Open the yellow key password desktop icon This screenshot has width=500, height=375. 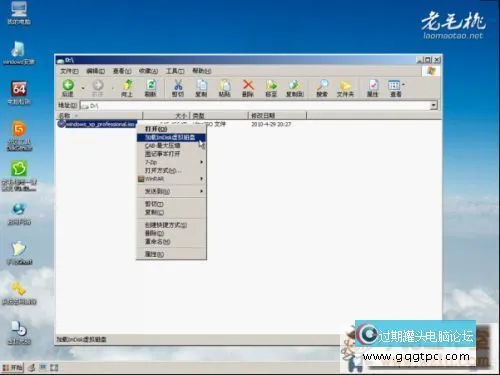[x=19, y=289]
